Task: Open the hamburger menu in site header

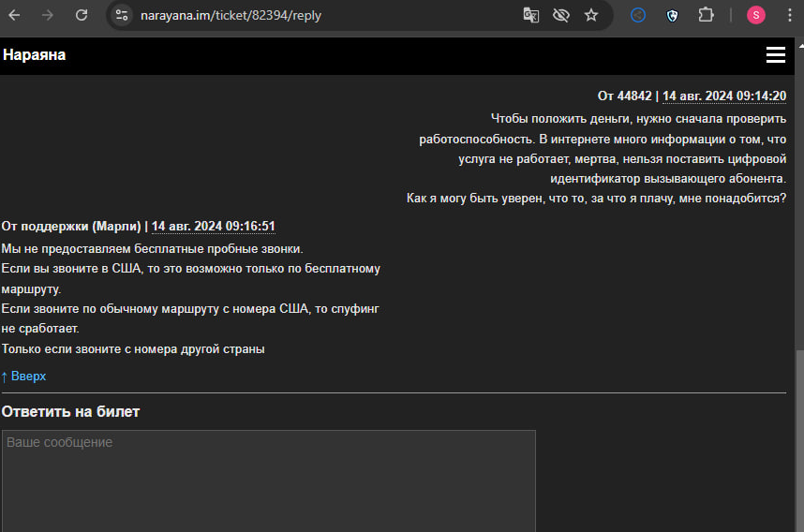Action: (x=775, y=55)
